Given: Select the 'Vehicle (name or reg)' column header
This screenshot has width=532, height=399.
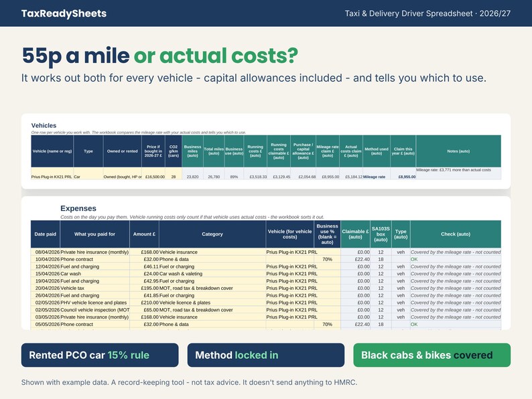Looking at the screenshot, I should point(52,151).
